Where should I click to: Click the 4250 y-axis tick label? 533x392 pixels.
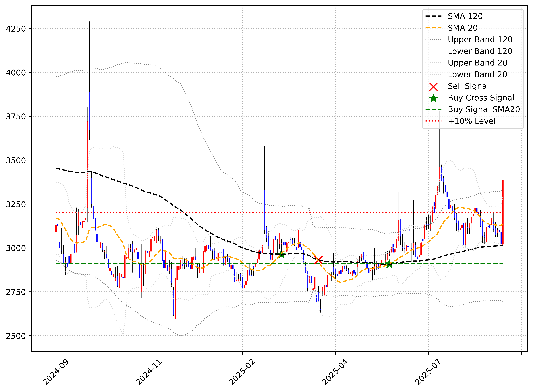(x=16, y=29)
